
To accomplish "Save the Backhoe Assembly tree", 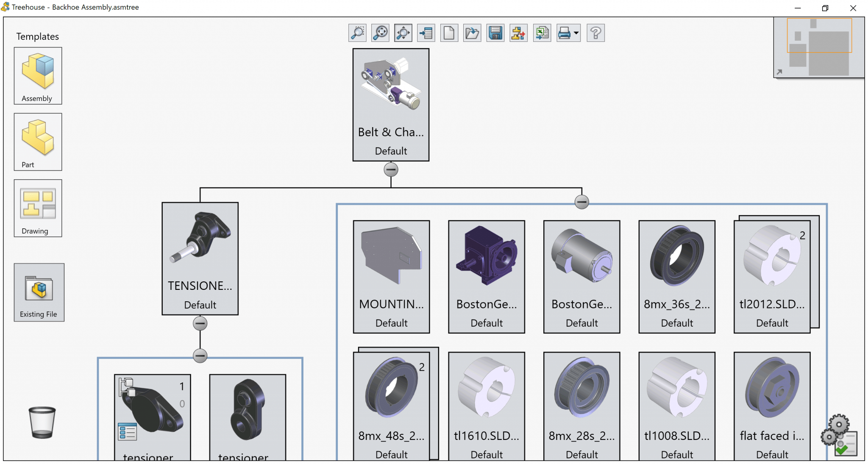I will click(495, 33).
